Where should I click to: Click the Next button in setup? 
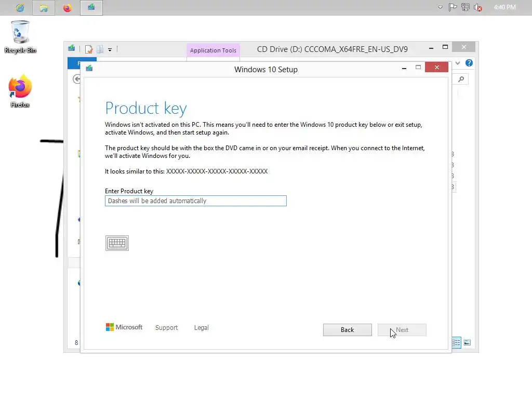[x=402, y=330]
